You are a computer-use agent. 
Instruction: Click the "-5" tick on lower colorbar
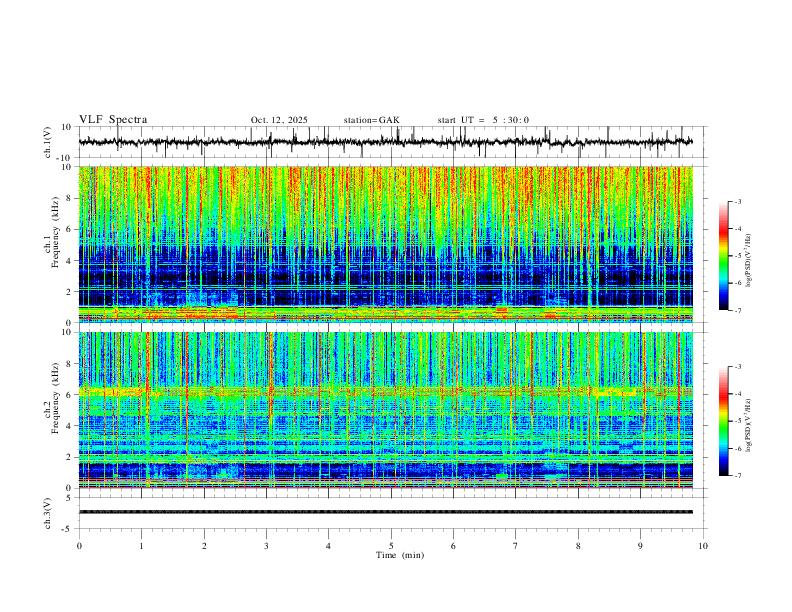(737, 421)
